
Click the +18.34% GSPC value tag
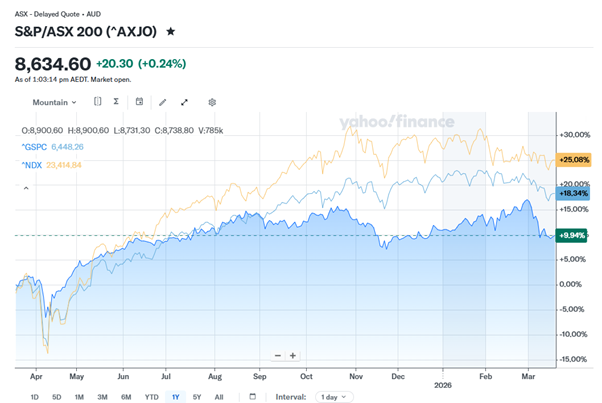[x=573, y=193]
